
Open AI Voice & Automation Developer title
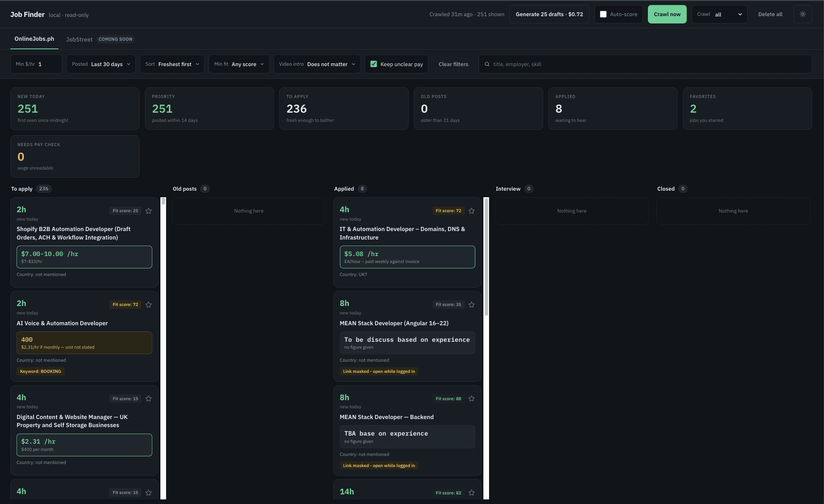(x=62, y=323)
